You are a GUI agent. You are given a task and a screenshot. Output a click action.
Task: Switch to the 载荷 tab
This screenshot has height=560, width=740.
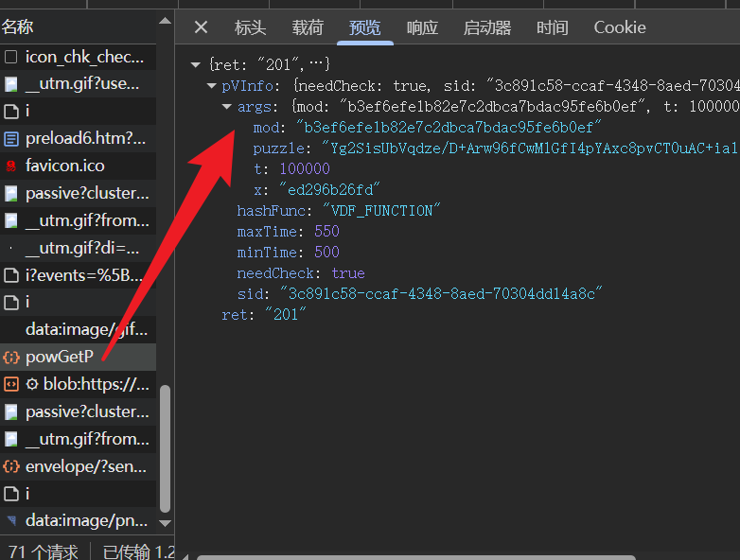pos(308,27)
